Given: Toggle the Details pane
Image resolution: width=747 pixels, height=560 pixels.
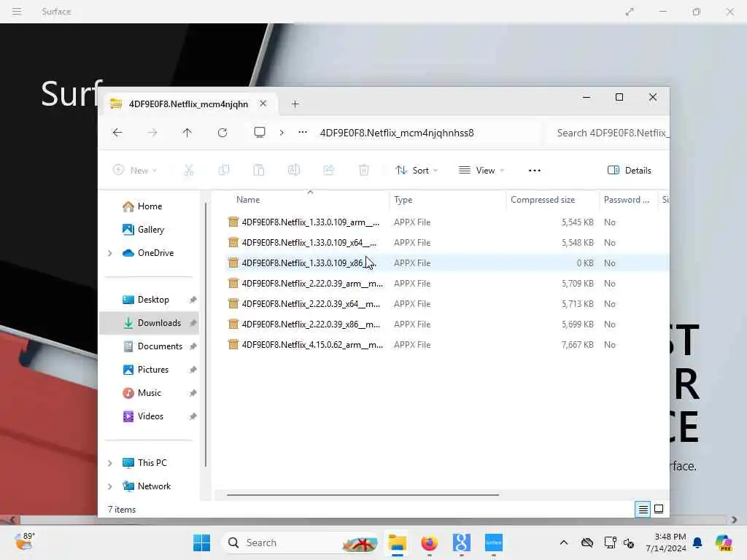Looking at the screenshot, I should point(629,170).
